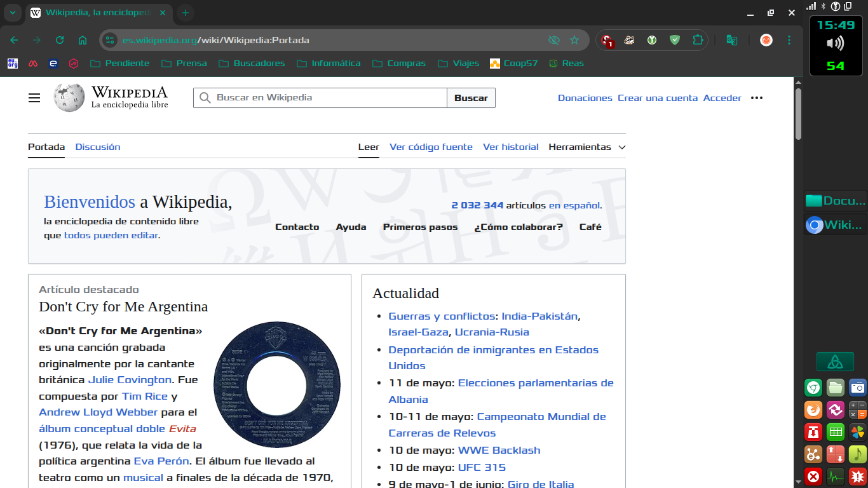Go to the browser home page
868x488 pixels.
click(x=83, y=40)
